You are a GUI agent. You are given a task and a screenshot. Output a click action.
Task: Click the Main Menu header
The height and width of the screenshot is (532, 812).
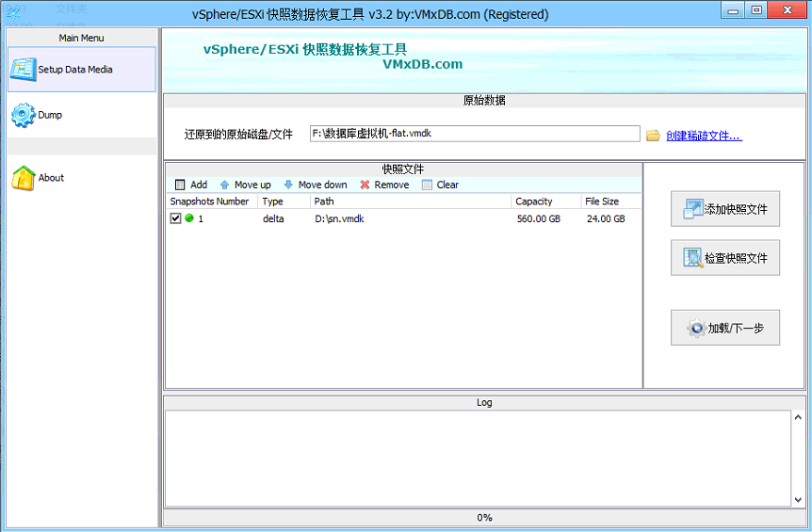81,38
